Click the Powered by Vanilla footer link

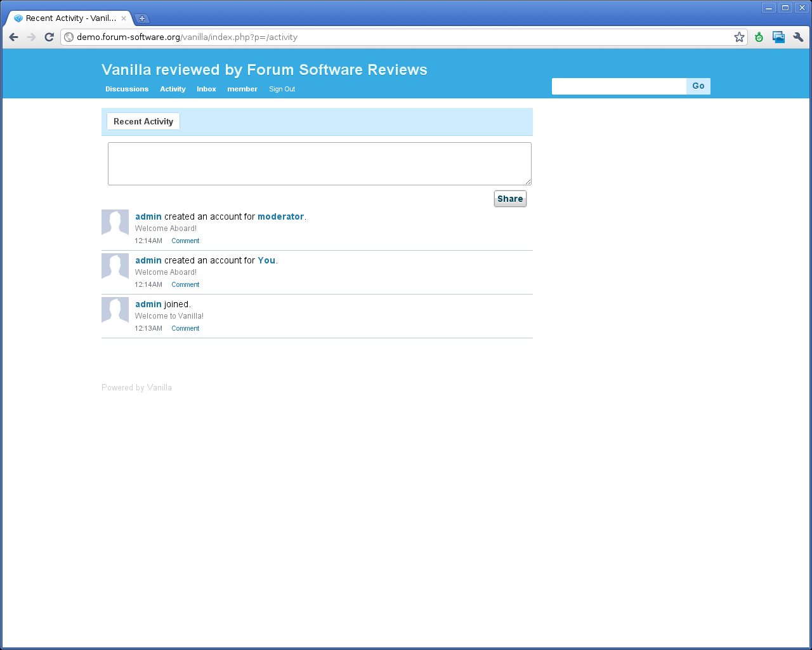click(136, 387)
